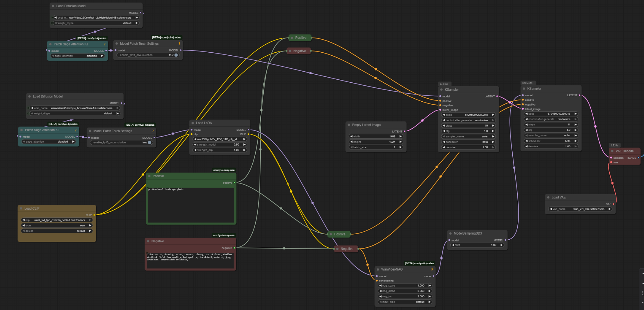Collapse the Load VAE node title dot

point(548,198)
